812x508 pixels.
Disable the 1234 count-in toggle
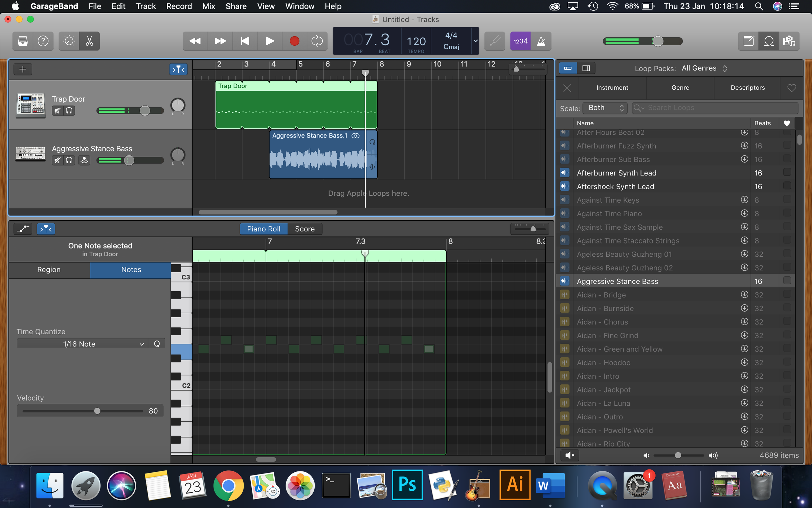[520, 41]
